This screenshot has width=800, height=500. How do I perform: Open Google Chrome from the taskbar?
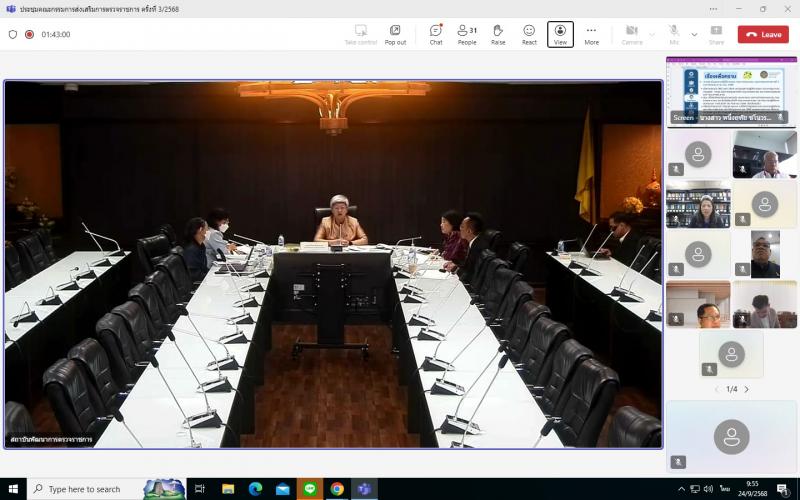pos(337,489)
